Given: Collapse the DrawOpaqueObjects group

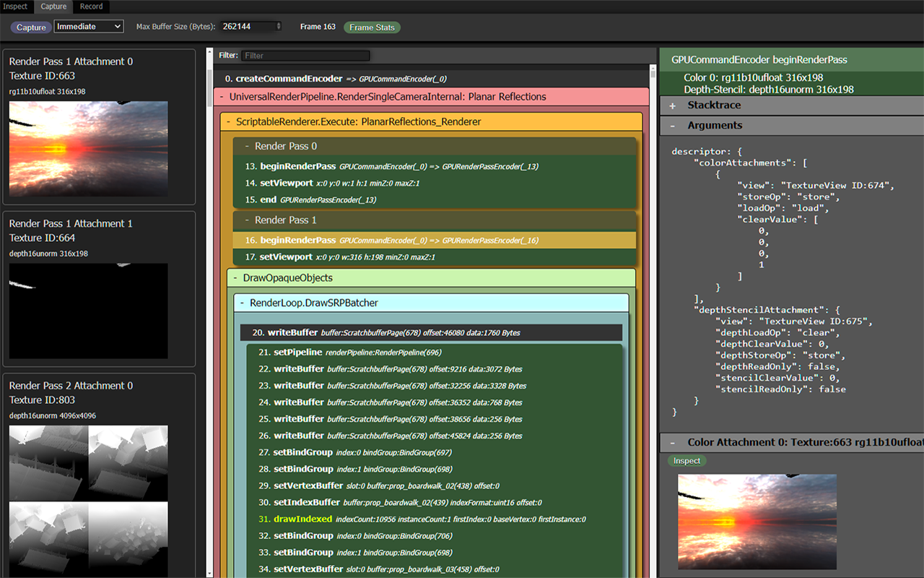Looking at the screenshot, I should click(x=237, y=277).
